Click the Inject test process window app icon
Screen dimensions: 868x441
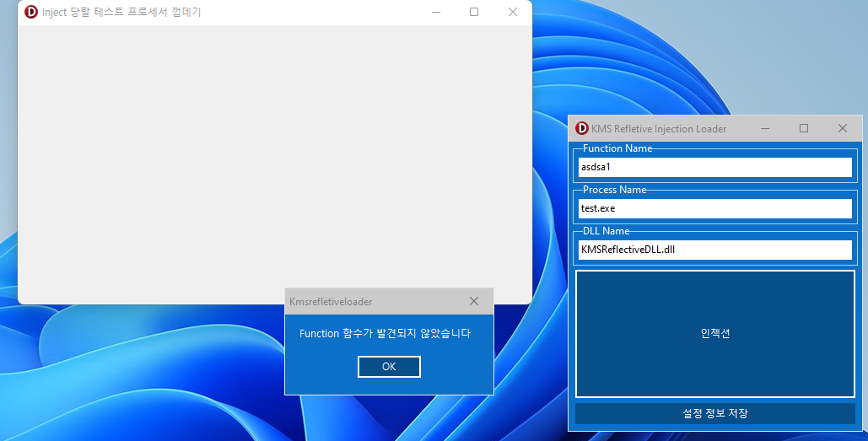(x=31, y=12)
